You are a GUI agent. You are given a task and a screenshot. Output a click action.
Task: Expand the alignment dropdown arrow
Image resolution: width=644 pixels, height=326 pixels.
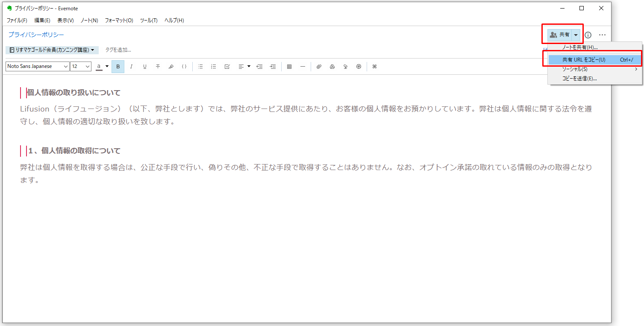point(249,66)
